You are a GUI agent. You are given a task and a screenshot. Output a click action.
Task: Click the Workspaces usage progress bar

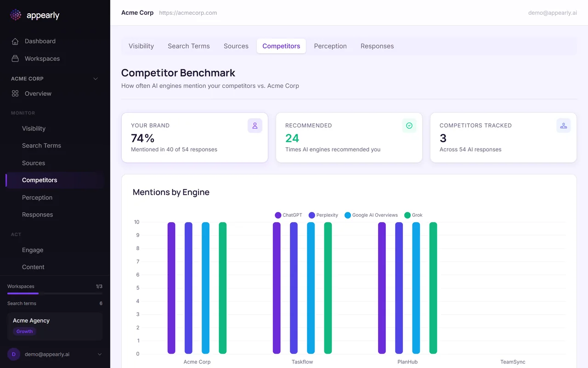[55, 293]
